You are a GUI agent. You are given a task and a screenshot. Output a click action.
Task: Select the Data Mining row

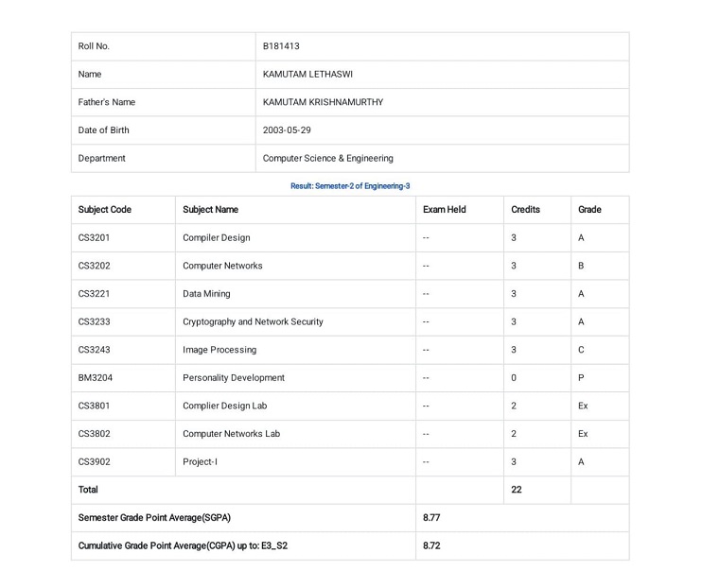click(x=350, y=294)
